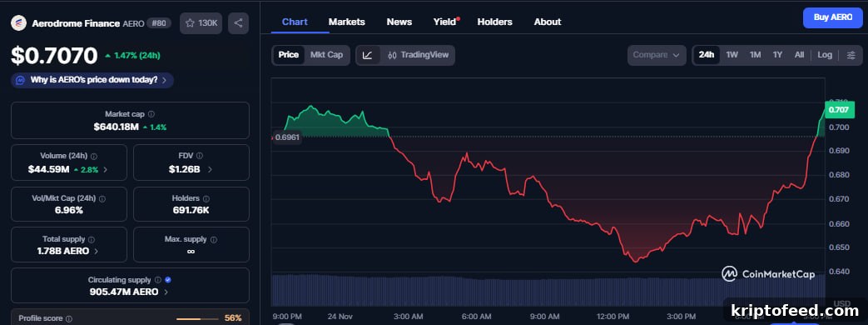Click the AI icon beside price question
Viewport: 868px width, 325px height.
[20, 80]
